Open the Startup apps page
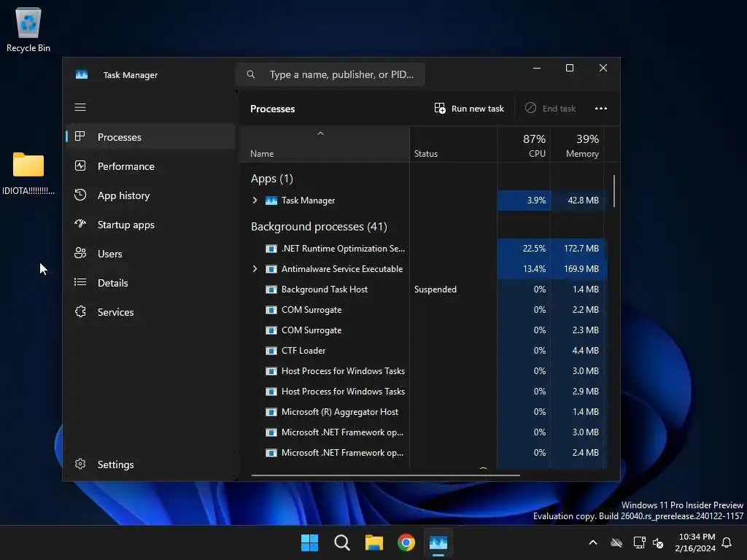The height and width of the screenshot is (560, 747). click(150, 225)
